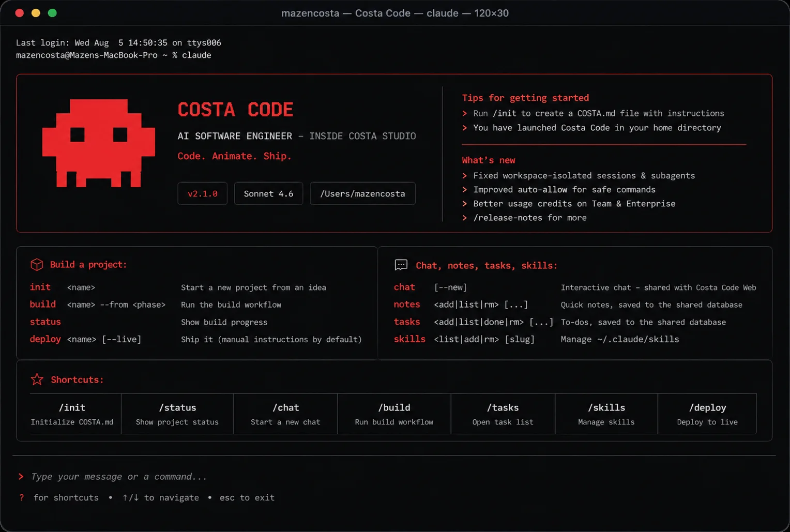
Task: Click 'Start a new project from an idea'
Action: pyautogui.click(x=253, y=287)
